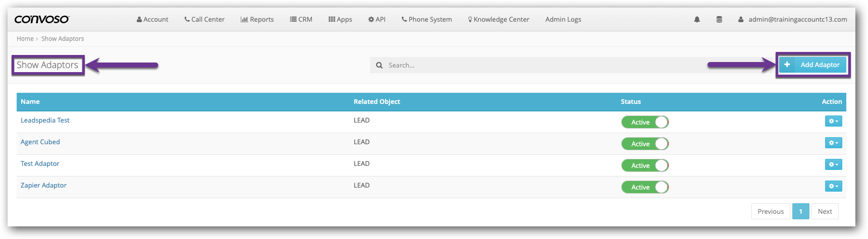Click the Convoso logo

coord(41,19)
